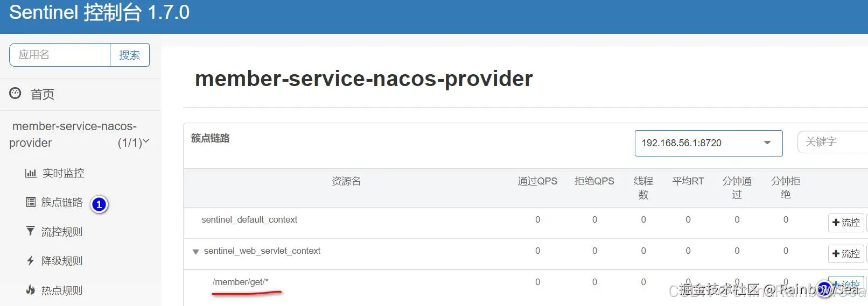Open 首页 in the sidebar
Screen dimensions: 868x306
[x=42, y=95]
